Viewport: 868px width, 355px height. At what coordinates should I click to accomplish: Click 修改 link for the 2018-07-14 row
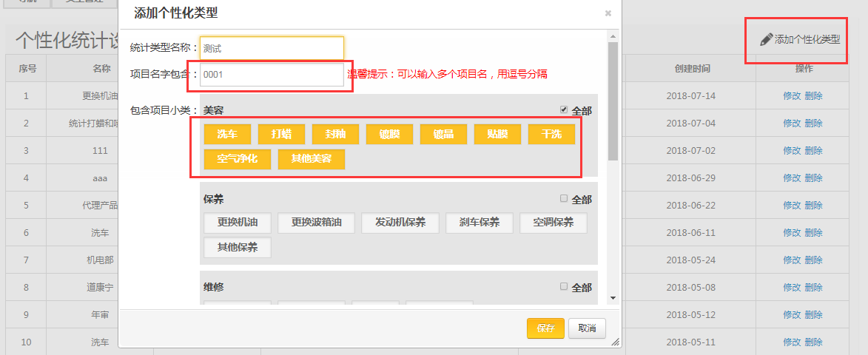point(791,95)
